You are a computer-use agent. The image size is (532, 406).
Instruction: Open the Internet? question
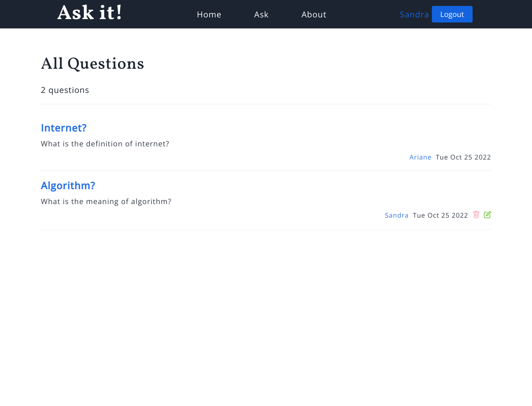point(64,128)
